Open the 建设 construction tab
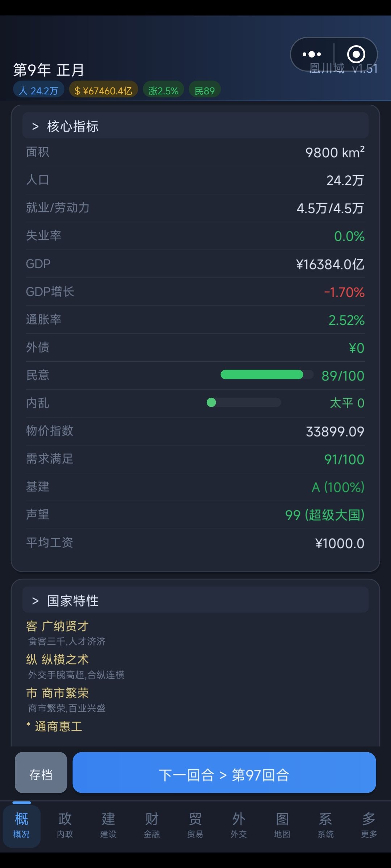The image size is (391, 868). (108, 825)
